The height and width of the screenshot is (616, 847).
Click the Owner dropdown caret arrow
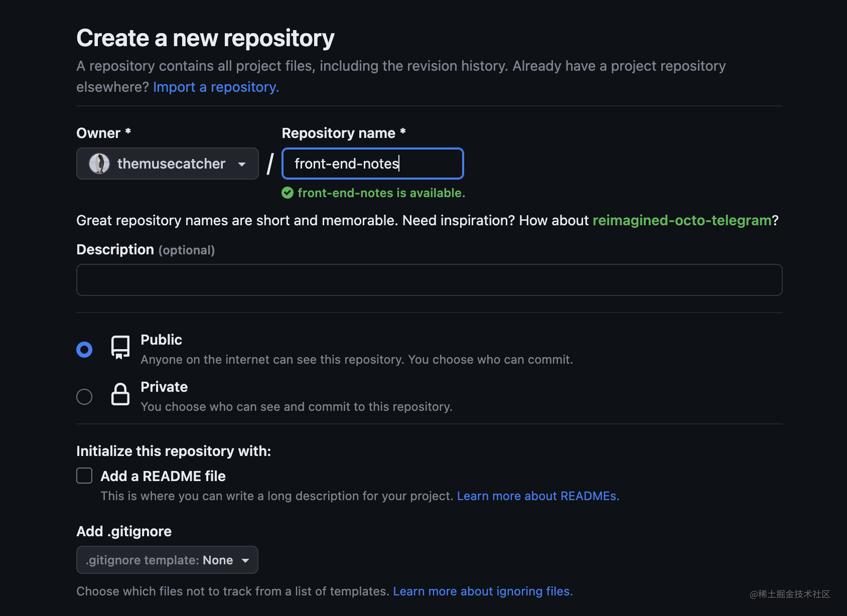[242, 164]
